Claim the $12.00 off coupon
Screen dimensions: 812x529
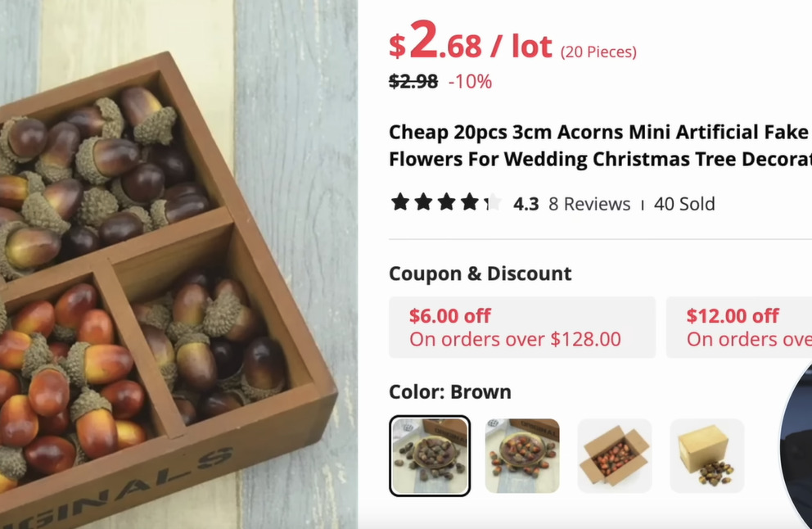(739, 328)
